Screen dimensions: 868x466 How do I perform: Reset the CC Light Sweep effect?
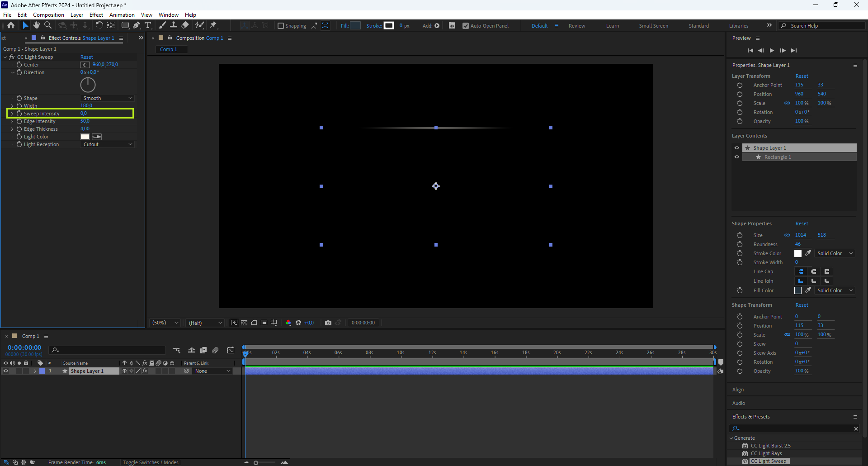click(86, 57)
